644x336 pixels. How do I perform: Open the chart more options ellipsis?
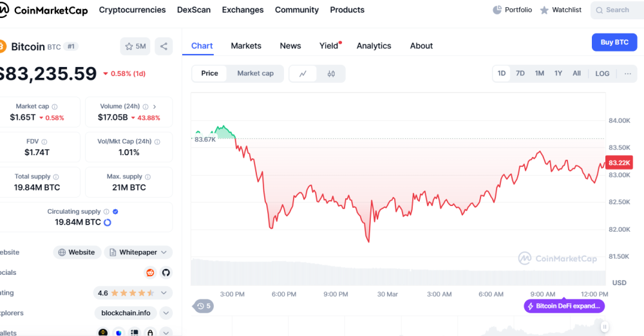627,73
